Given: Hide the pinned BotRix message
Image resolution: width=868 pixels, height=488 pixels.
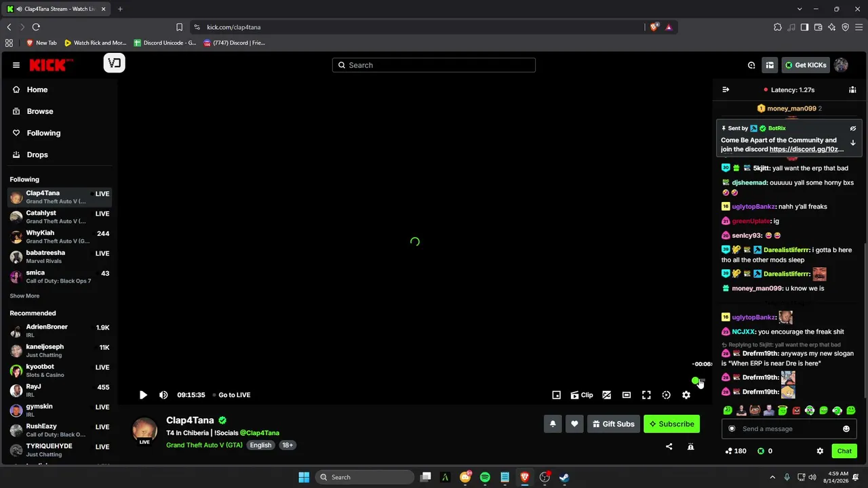Looking at the screenshot, I should tap(853, 128).
